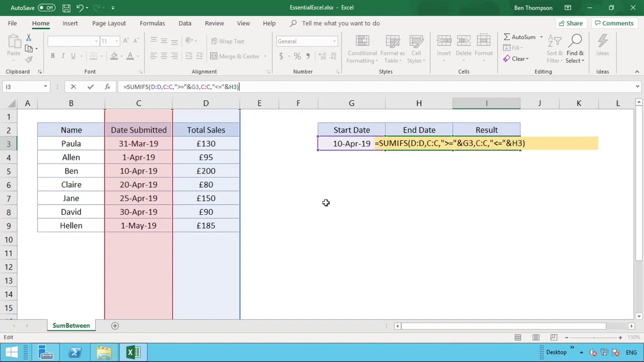Expand the formula bar with chevron
The width and height of the screenshot is (644, 362).
[637, 86]
